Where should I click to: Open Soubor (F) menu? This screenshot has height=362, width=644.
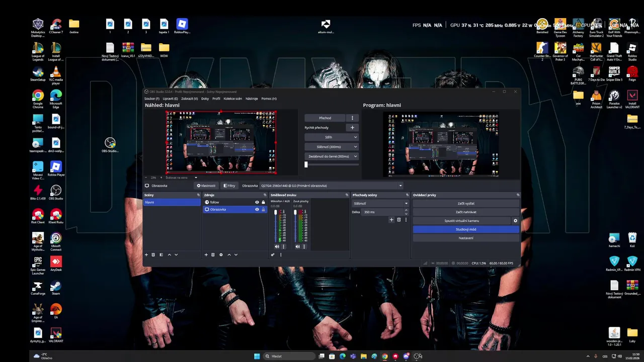[x=152, y=99]
